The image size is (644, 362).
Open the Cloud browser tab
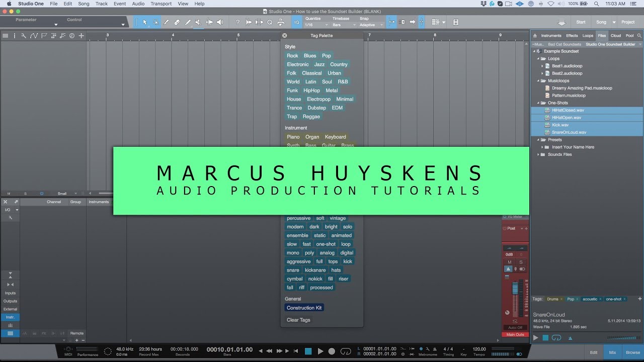pos(616,36)
